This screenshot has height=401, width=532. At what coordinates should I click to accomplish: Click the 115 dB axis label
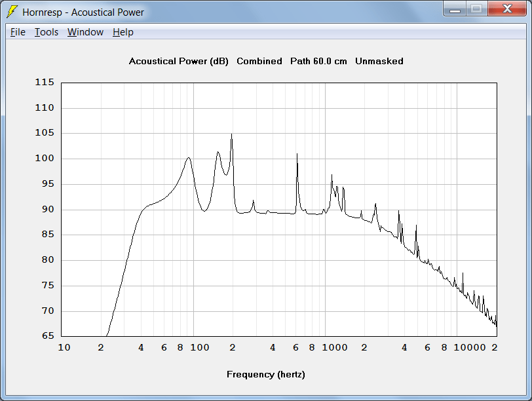tap(45, 82)
